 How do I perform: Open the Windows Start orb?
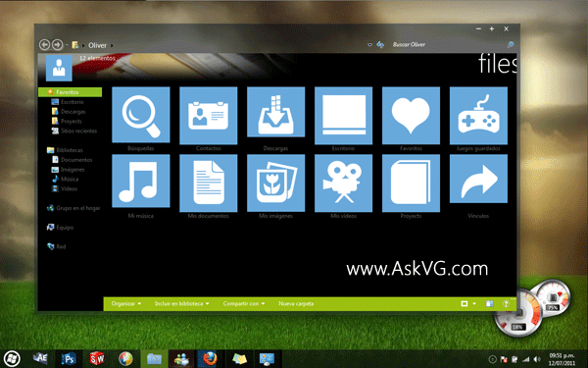click(x=12, y=359)
